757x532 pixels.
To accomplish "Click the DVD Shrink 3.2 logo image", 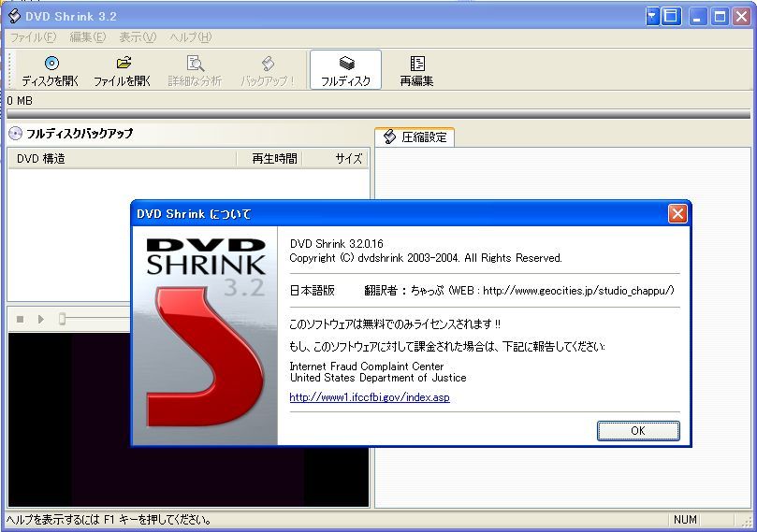I will pos(205,336).
